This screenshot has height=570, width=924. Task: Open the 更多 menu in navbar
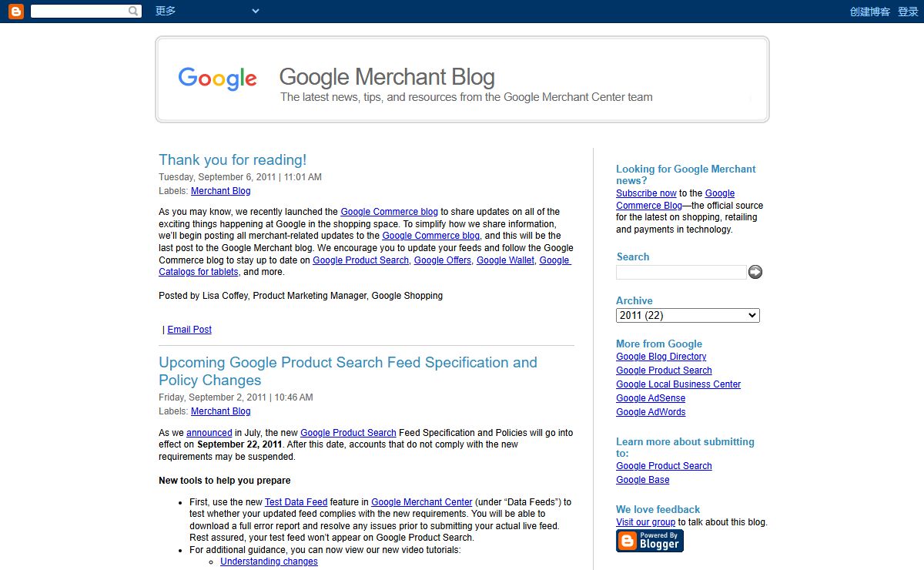tap(166, 11)
